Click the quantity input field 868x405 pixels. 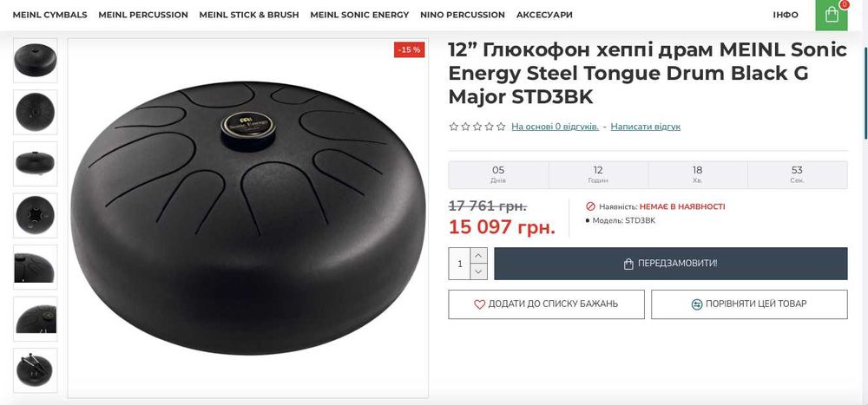(x=459, y=264)
